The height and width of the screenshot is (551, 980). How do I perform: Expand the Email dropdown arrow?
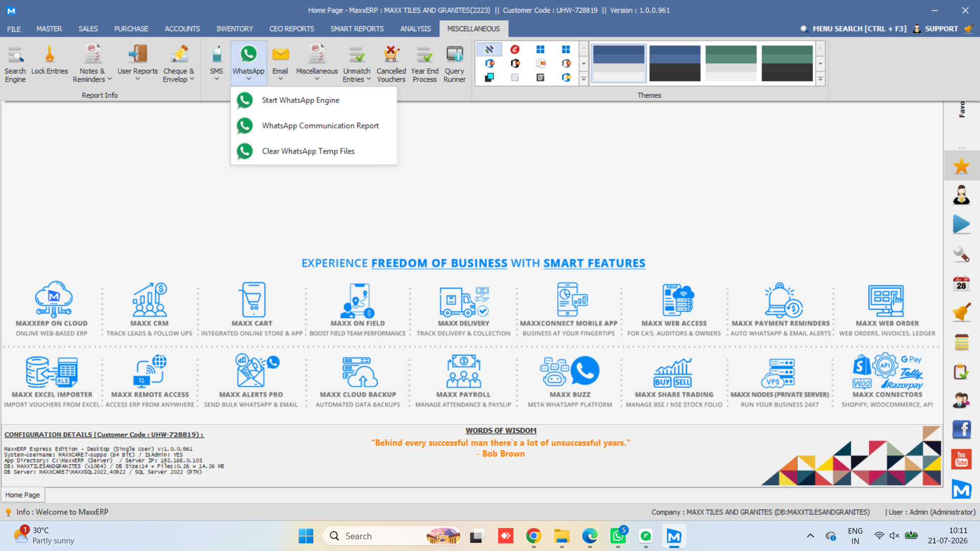click(280, 79)
